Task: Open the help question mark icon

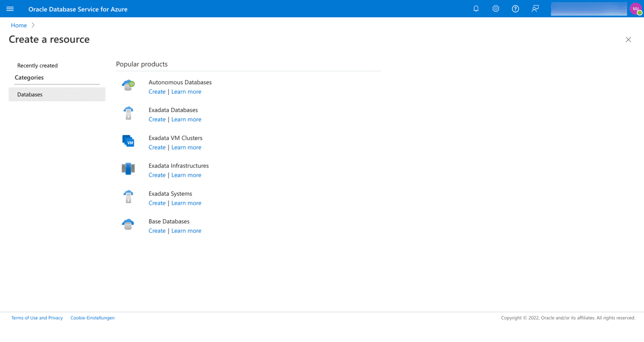Action: (516, 9)
